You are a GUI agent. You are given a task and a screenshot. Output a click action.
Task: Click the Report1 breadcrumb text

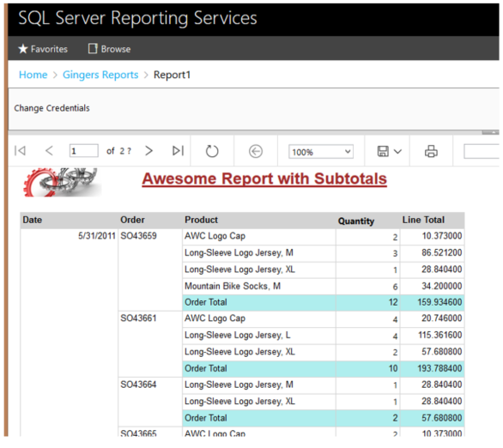click(172, 75)
